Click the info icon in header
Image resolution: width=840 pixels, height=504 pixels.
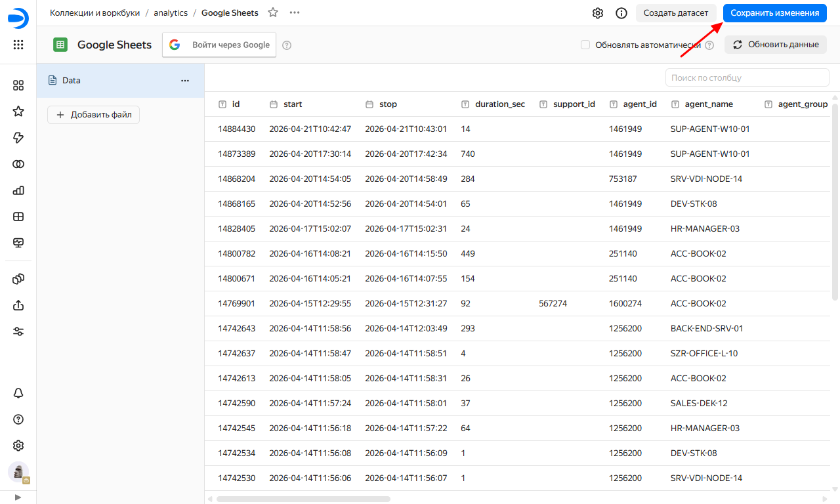621,13
